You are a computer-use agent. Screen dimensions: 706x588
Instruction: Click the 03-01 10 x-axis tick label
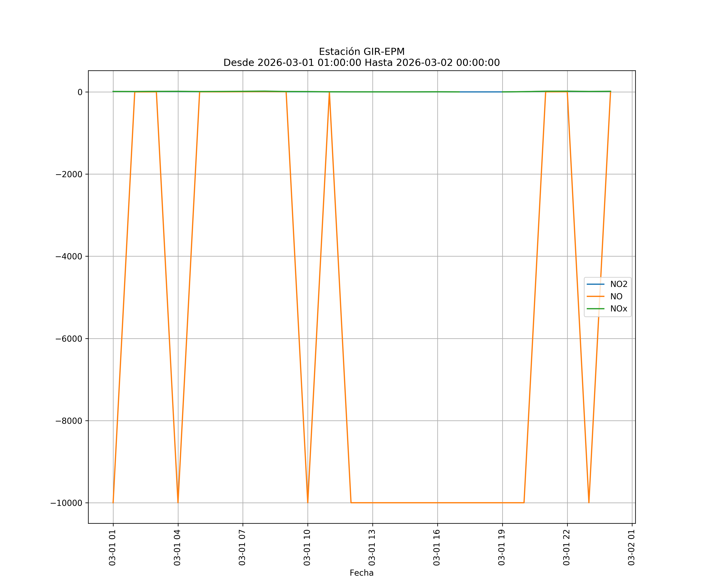307,548
